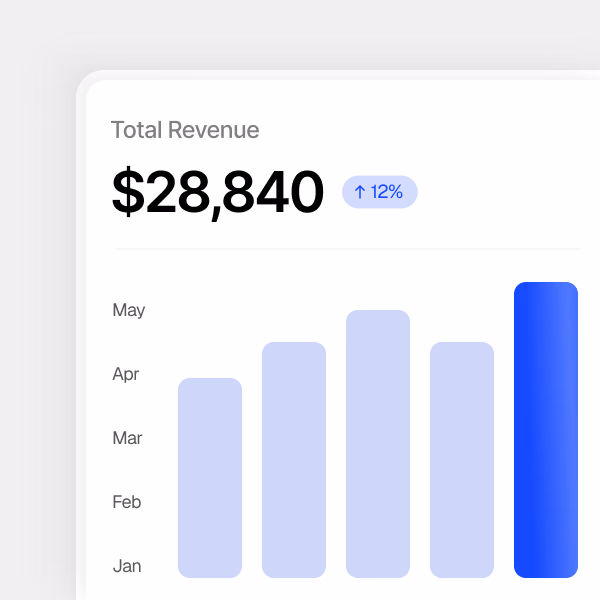Screen dimensions: 600x600
Task: Select the May axis label
Action: pos(129,310)
